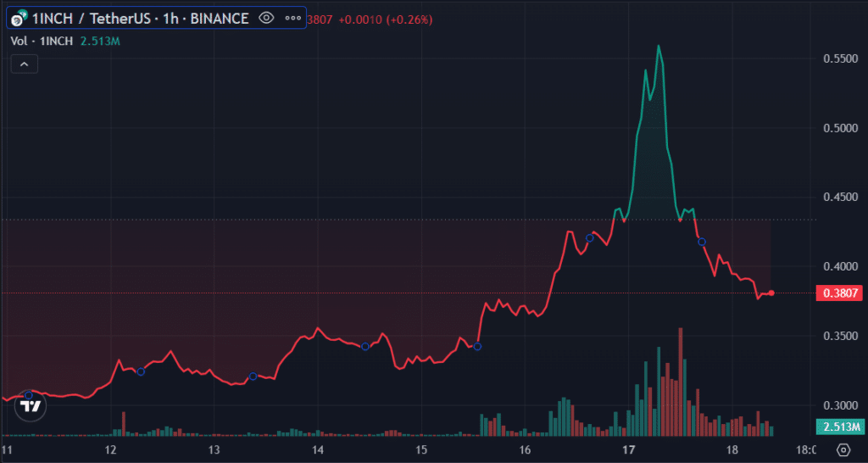The image size is (868, 463).
Task: Click the 0.5000 price axis label
Action: pyautogui.click(x=840, y=129)
